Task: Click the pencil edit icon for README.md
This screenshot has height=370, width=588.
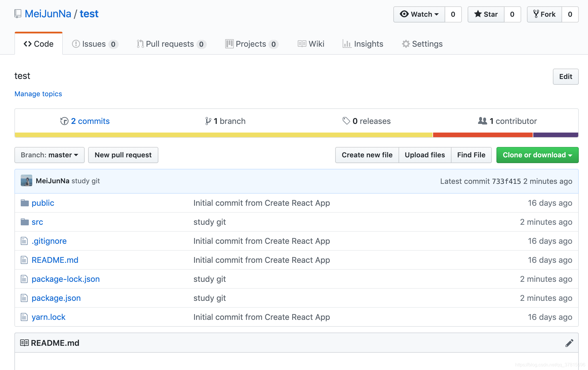Action: 569,343
